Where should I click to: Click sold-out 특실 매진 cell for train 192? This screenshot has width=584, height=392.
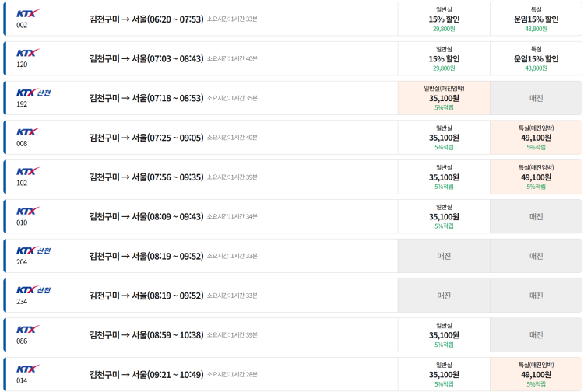536,98
